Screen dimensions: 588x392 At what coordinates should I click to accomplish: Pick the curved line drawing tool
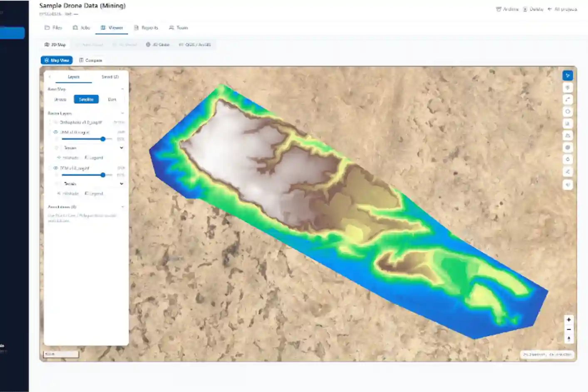coord(567,99)
